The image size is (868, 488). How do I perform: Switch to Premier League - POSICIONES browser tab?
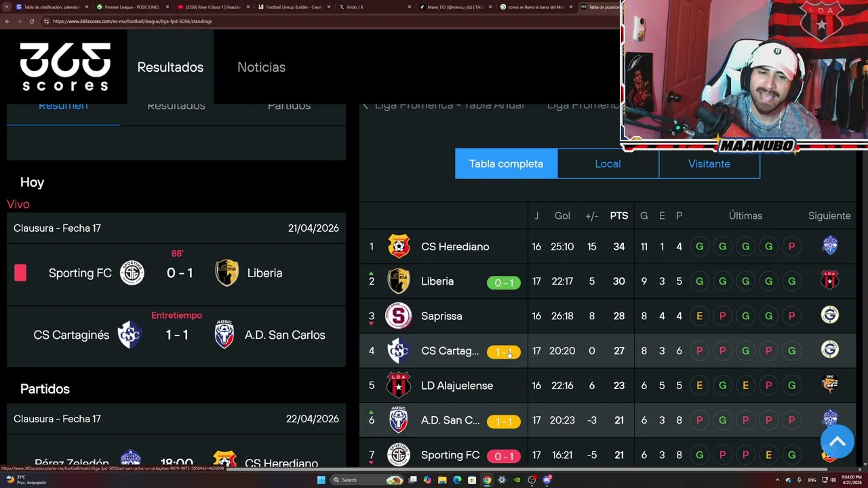(x=132, y=7)
